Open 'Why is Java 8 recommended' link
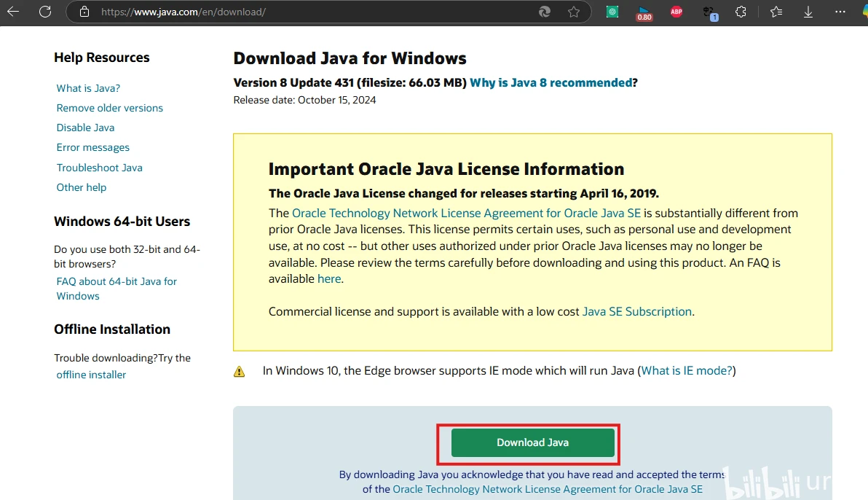Screen dimensions: 868x500 coord(551,82)
